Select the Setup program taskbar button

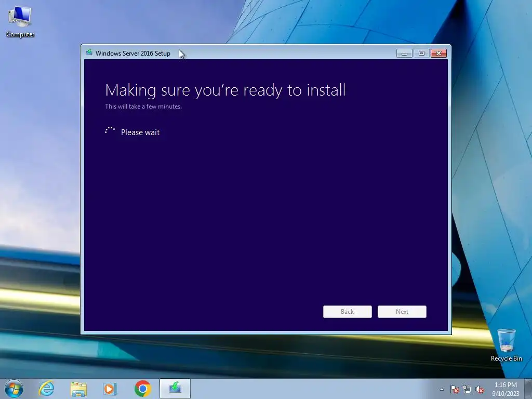pyautogui.click(x=175, y=389)
